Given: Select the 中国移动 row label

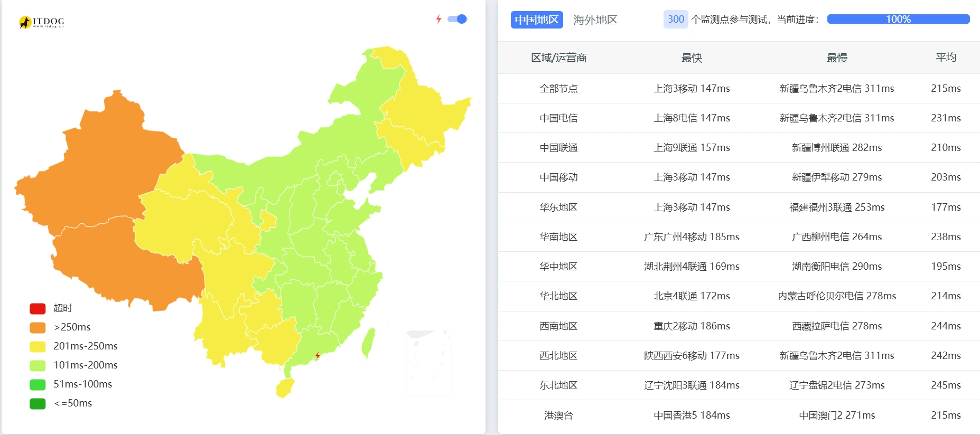Looking at the screenshot, I should (x=558, y=177).
